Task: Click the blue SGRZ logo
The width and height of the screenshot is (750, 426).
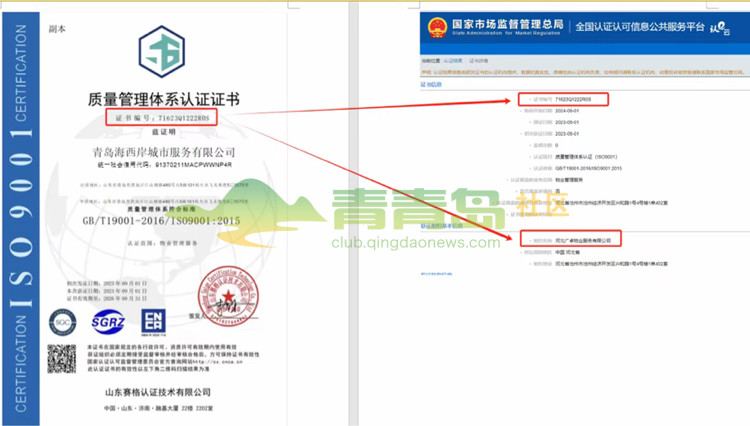Action: [x=108, y=322]
